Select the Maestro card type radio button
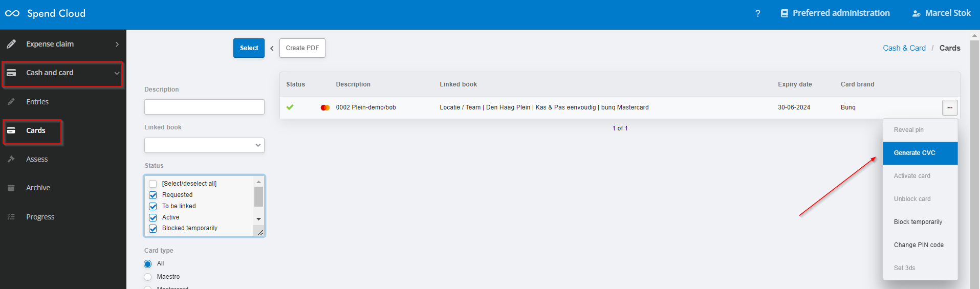This screenshot has width=980, height=289. pos(148,277)
